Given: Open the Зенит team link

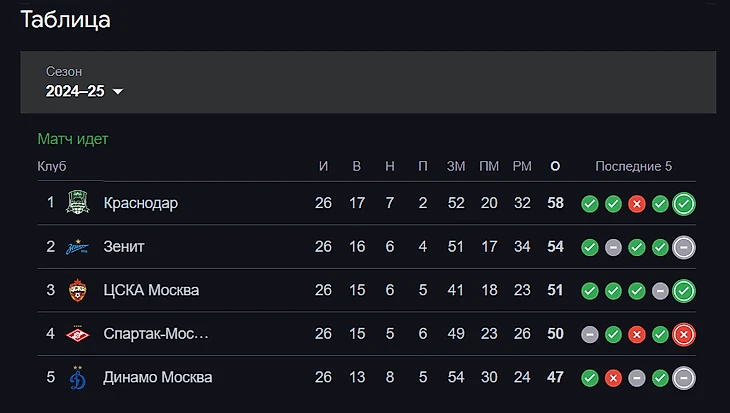Looking at the screenshot, I should point(124,246).
